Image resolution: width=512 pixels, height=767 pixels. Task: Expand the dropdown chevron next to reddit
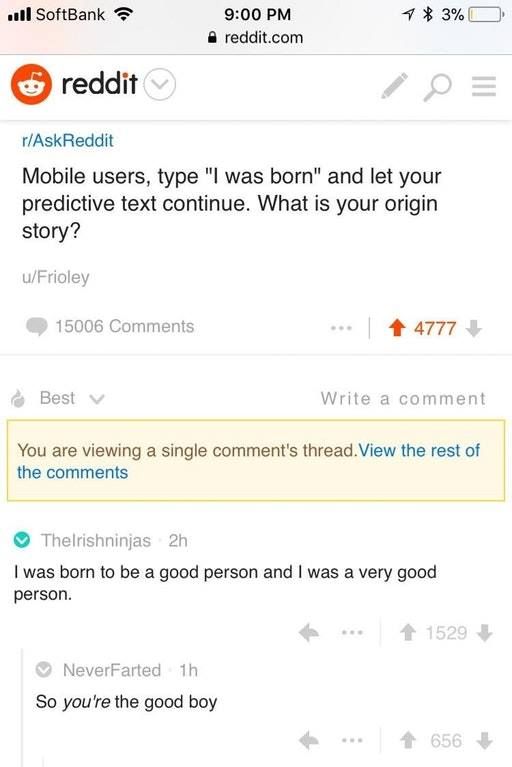160,85
